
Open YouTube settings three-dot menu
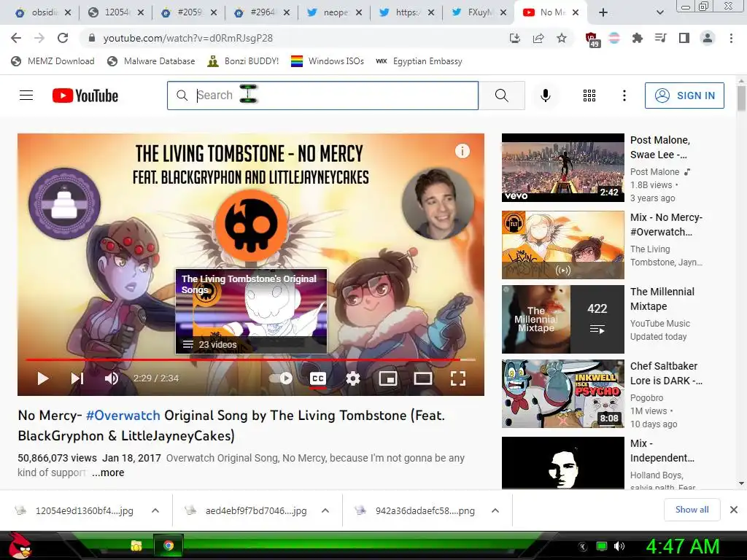pos(624,96)
